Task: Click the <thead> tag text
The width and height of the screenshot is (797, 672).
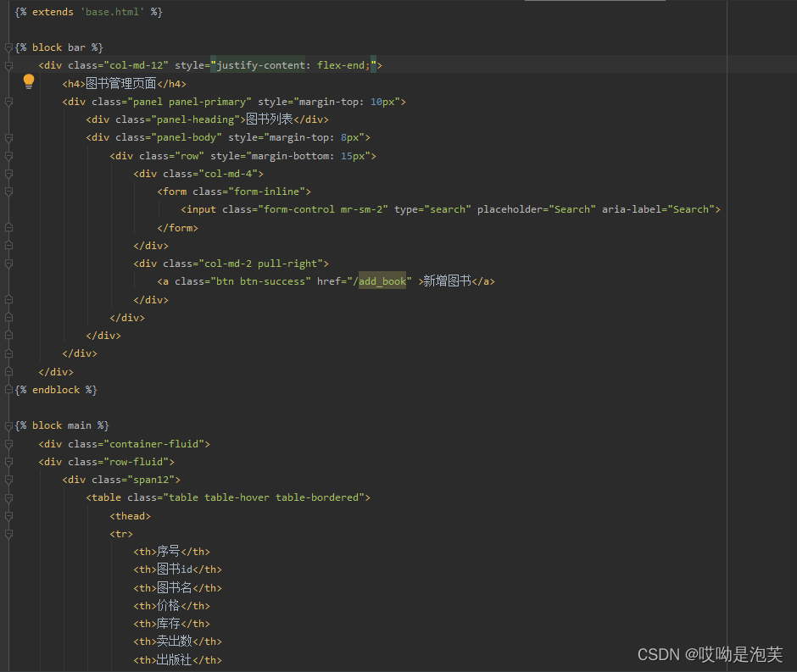Action: [130, 516]
